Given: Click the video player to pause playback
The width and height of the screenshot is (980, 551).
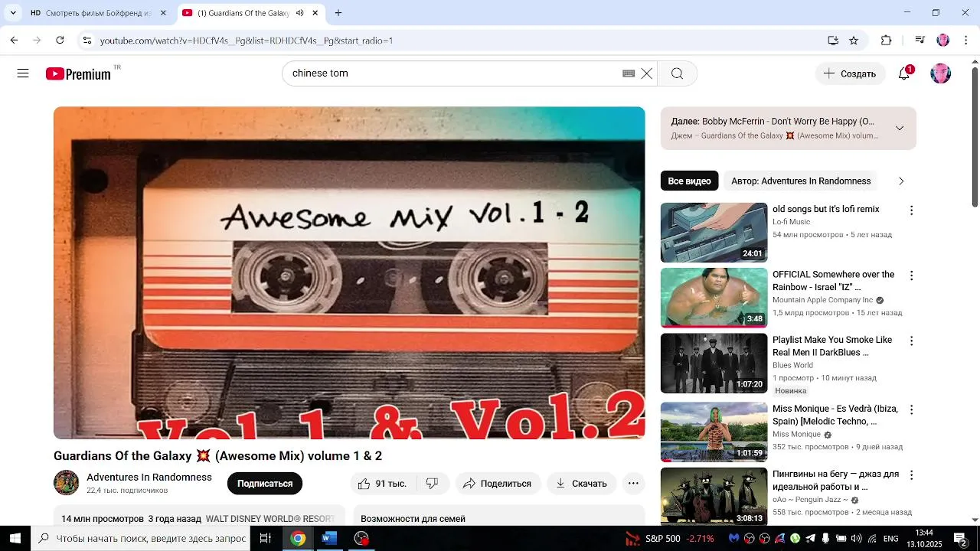Looking at the screenshot, I should 349,272.
